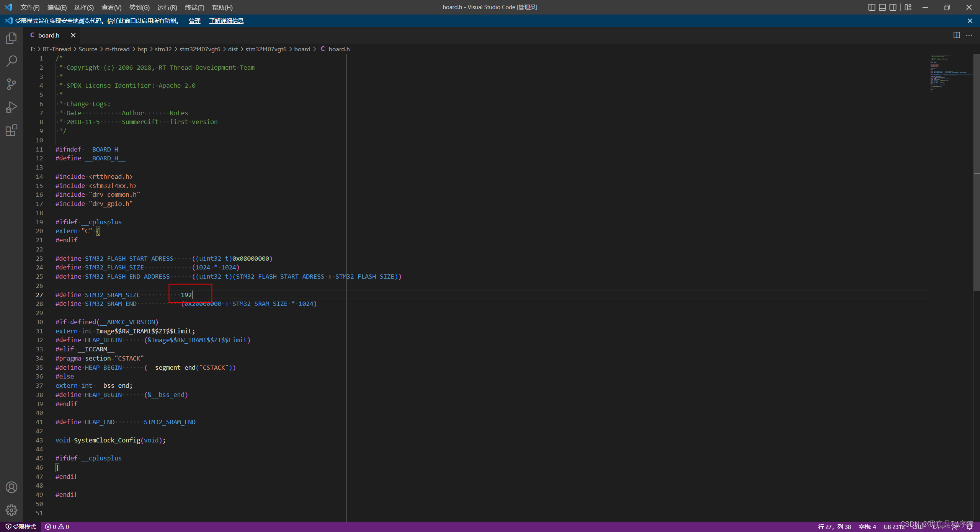Click the line and column indicator 行 27
This screenshot has width=980, height=532.
(x=835, y=527)
